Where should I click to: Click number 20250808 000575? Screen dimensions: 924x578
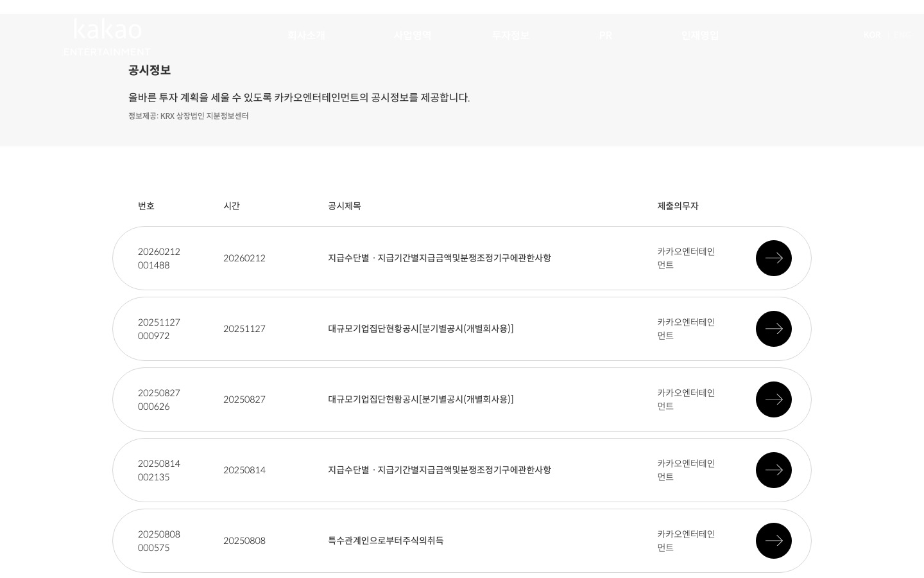pos(159,541)
